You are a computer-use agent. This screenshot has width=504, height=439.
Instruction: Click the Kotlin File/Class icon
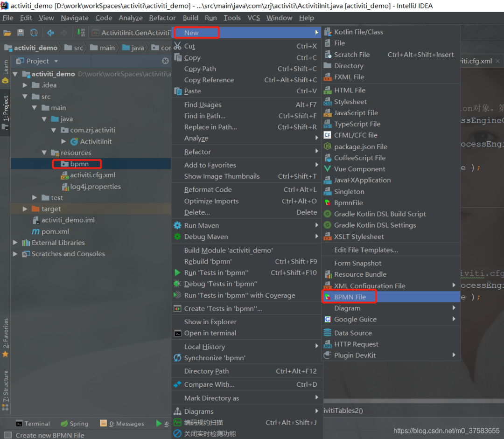pyautogui.click(x=328, y=32)
